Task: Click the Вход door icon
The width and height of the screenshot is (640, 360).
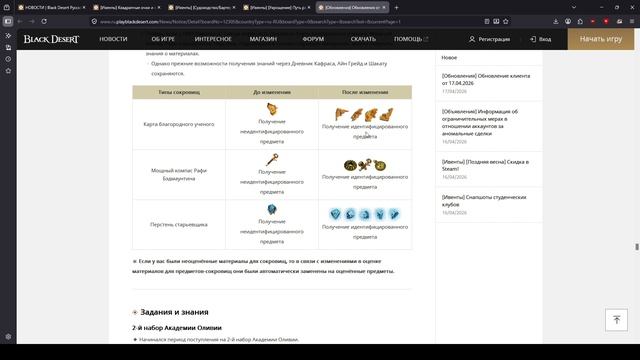Action: pyautogui.click(x=533, y=39)
